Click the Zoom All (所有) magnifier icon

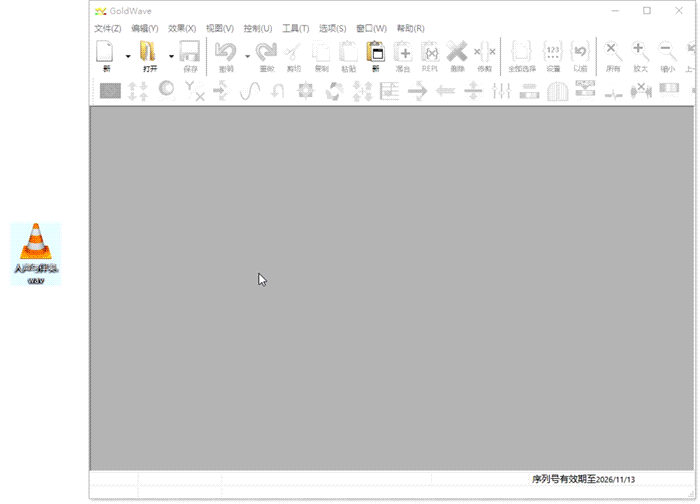coord(613,52)
